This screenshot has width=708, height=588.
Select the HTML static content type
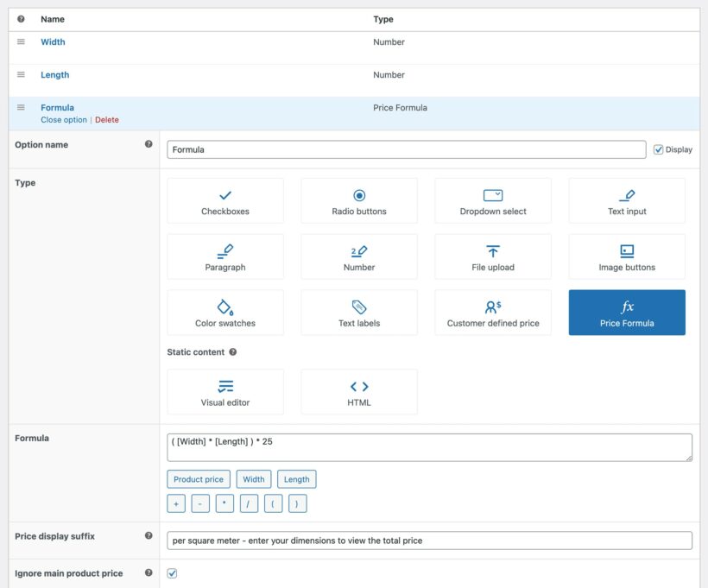[359, 391]
